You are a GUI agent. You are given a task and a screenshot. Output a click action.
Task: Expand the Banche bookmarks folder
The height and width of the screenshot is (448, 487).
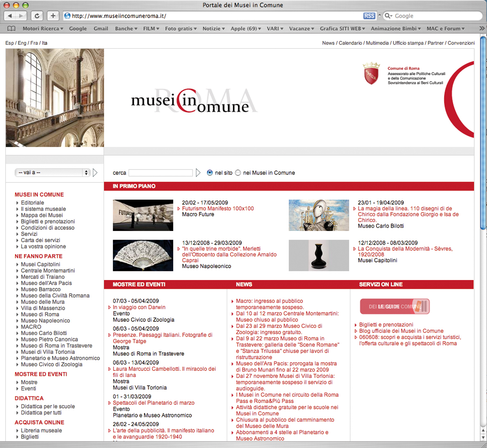126,28
